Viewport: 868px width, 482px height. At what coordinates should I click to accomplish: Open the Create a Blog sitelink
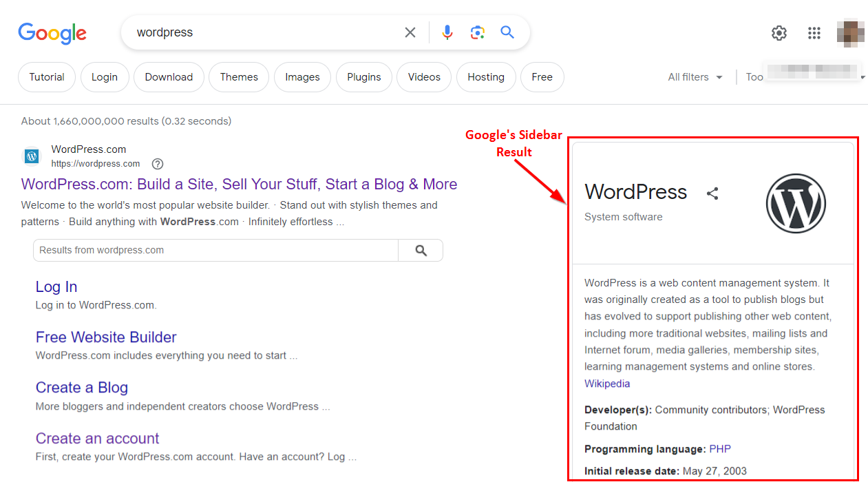pyautogui.click(x=82, y=388)
